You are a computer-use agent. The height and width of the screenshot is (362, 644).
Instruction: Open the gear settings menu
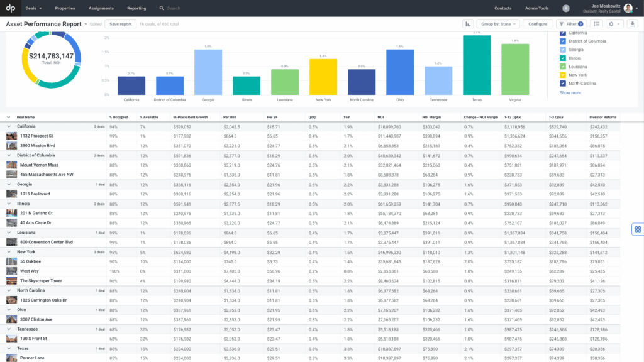[614, 24]
